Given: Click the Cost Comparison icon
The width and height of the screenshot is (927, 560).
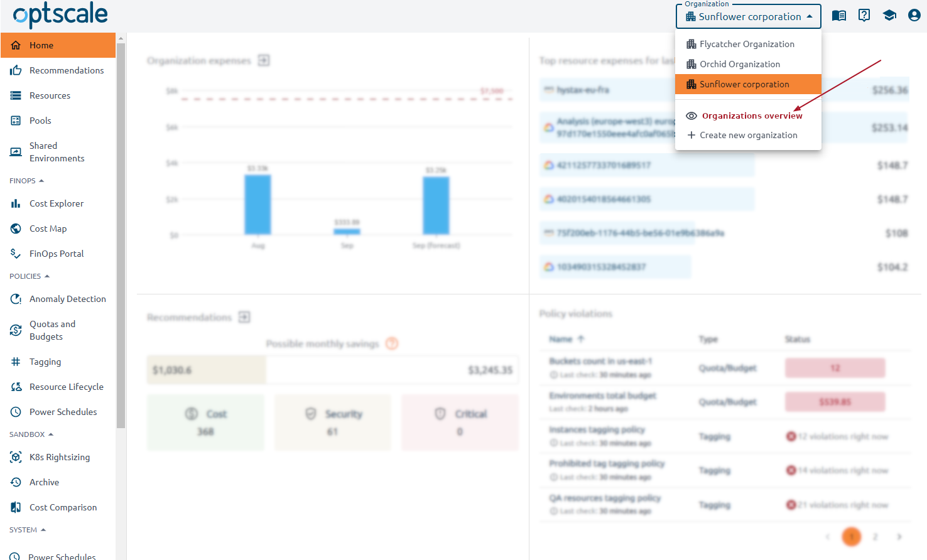Looking at the screenshot, I should (x=16, y=507).
